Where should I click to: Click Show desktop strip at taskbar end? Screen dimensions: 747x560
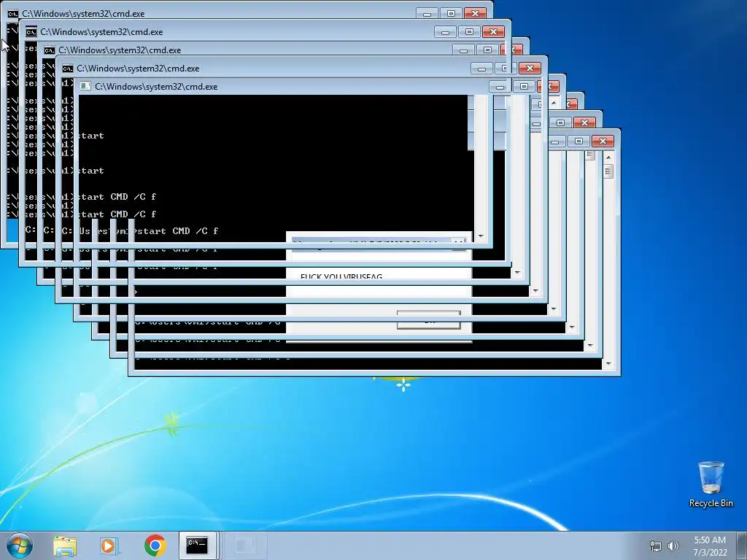click(x=742, y=545)
